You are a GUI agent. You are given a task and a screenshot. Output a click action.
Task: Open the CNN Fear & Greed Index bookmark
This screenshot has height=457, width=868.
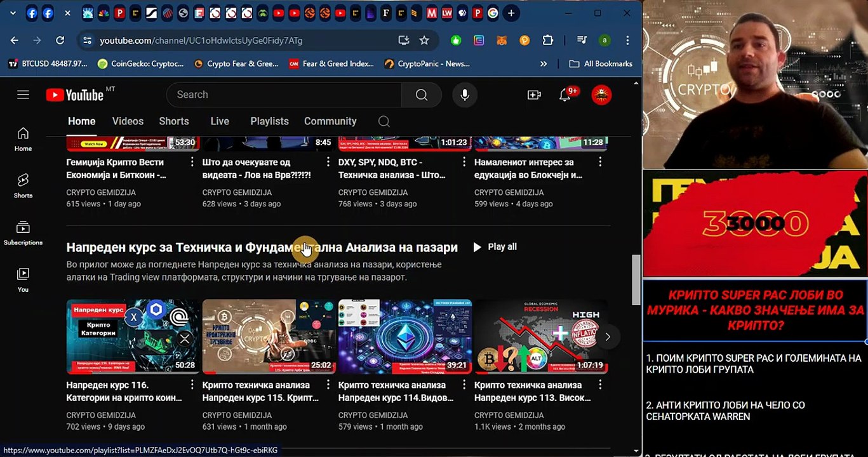coord(331,63)
